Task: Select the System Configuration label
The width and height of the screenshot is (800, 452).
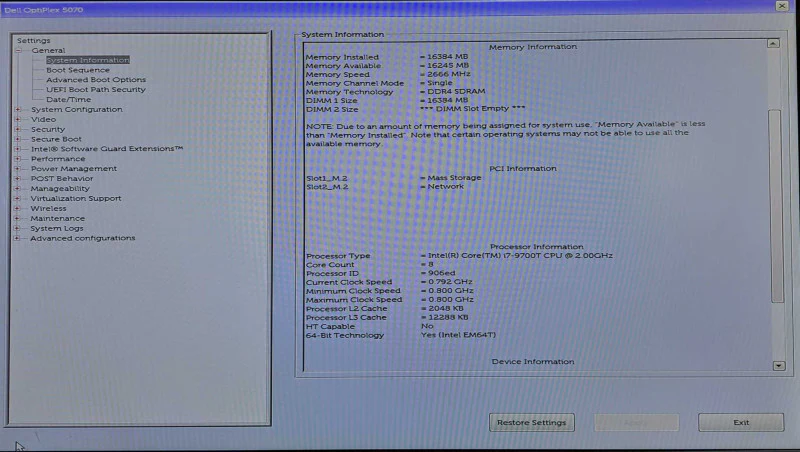Action: pyautogui.click(x=77, y=109)
